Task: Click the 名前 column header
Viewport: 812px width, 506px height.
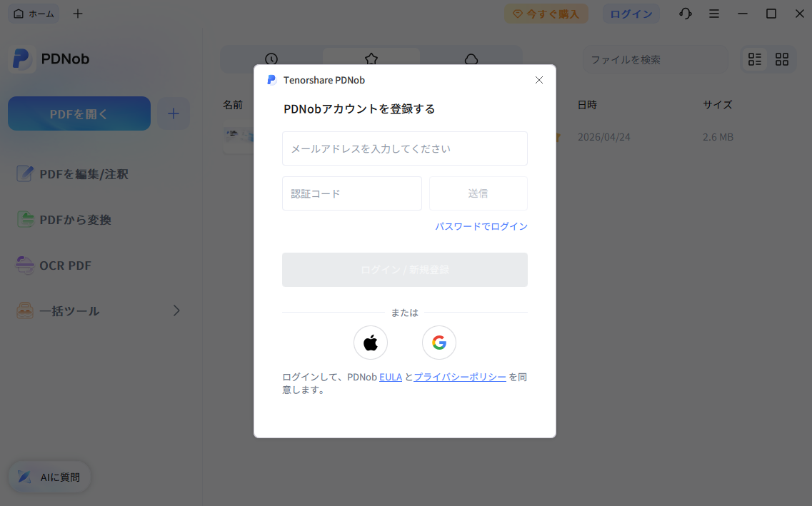Action: click(233, 105)
